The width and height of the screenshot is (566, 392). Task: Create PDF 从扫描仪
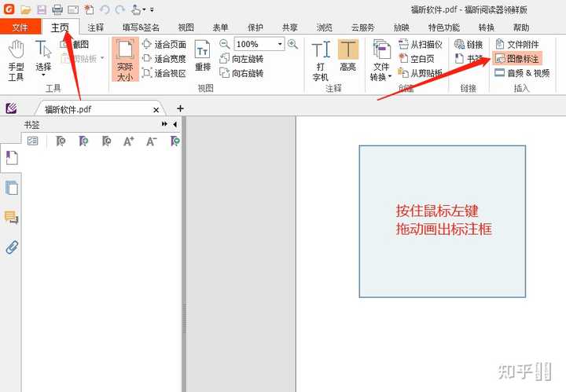pyautogui.click(x=421, y=44)
